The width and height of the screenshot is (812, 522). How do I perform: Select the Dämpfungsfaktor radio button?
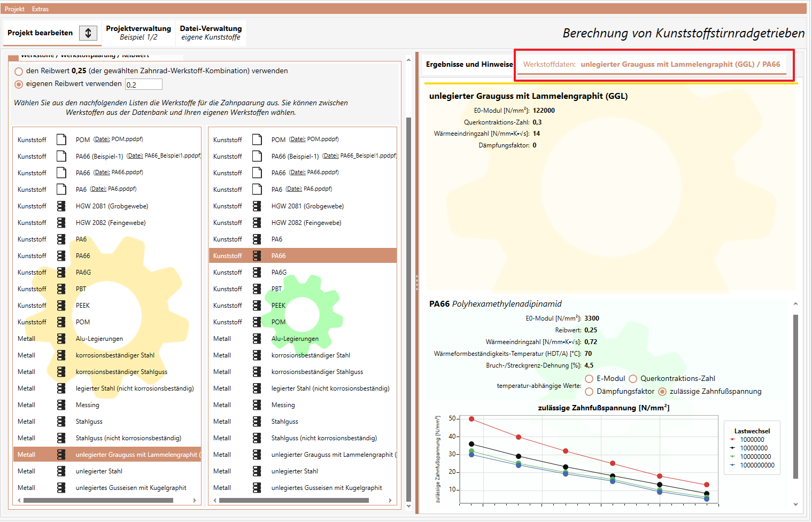[589, 392]
